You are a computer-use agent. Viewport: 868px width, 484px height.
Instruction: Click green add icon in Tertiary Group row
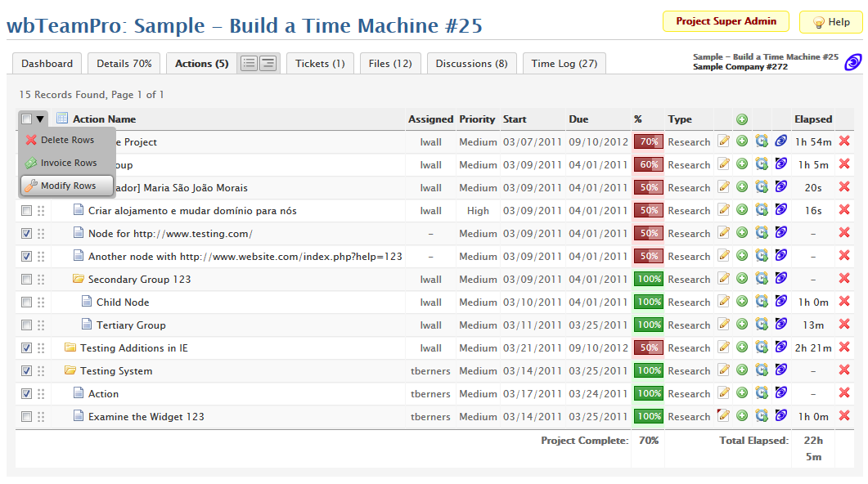pos(742,325)
